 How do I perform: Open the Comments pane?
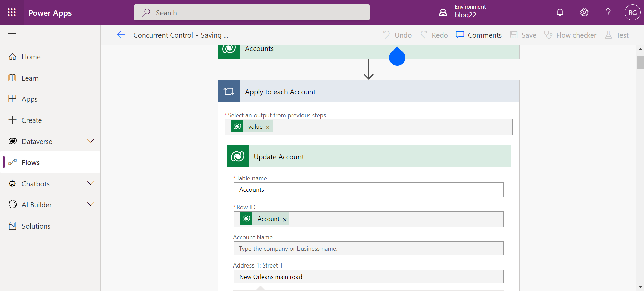pyautogui.click(x=478, y=35)
